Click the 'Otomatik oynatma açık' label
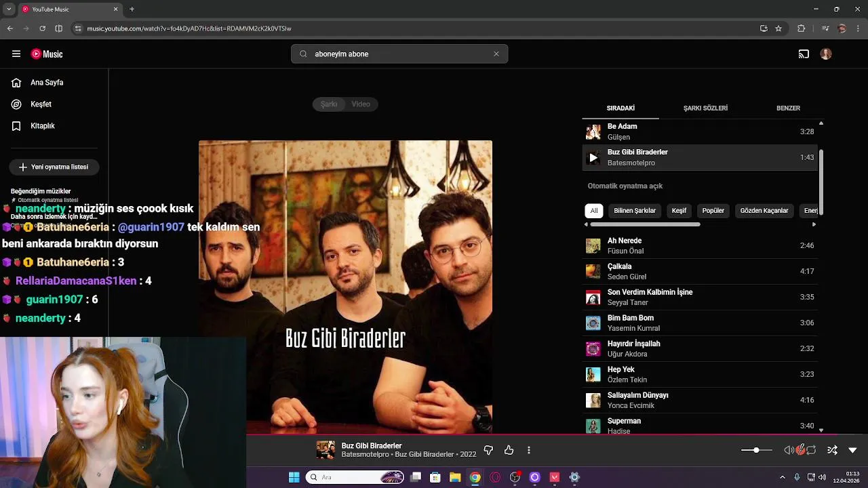 point(625,186)
